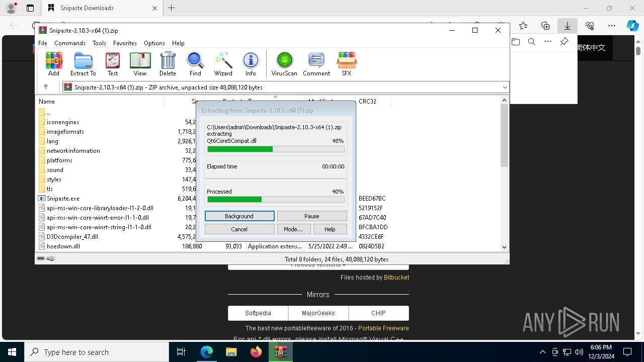This screenshot has width=644, height=362.
Task: Open Firefox from taskbar
Action: 256,352
